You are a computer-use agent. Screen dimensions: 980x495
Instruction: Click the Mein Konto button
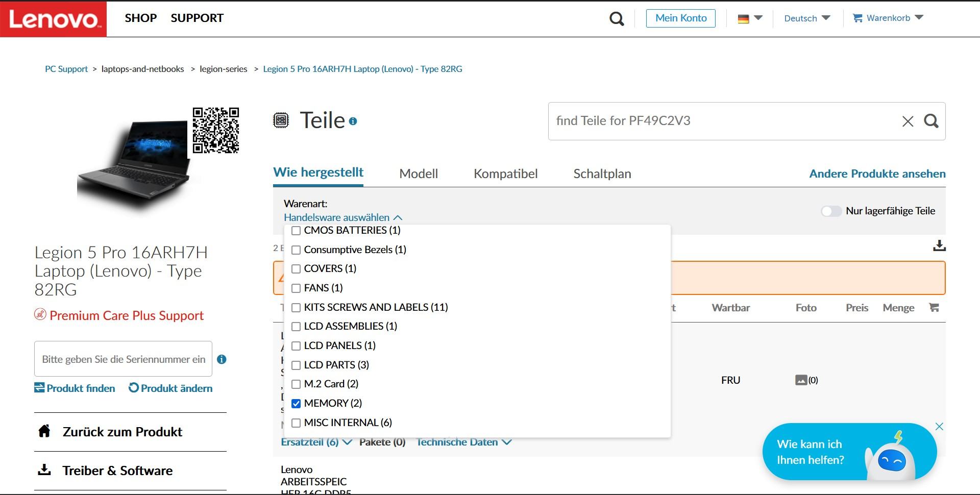[x=680, y=18]
